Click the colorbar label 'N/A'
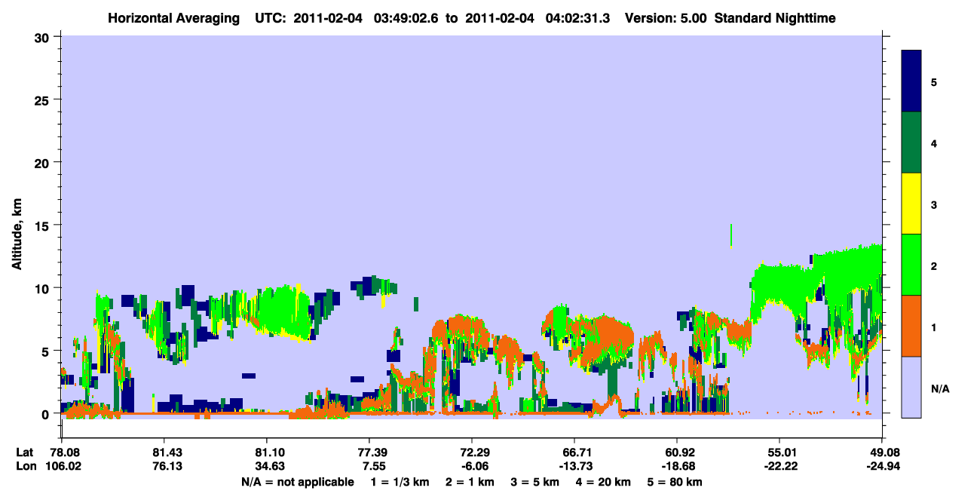 click(940, 389)
